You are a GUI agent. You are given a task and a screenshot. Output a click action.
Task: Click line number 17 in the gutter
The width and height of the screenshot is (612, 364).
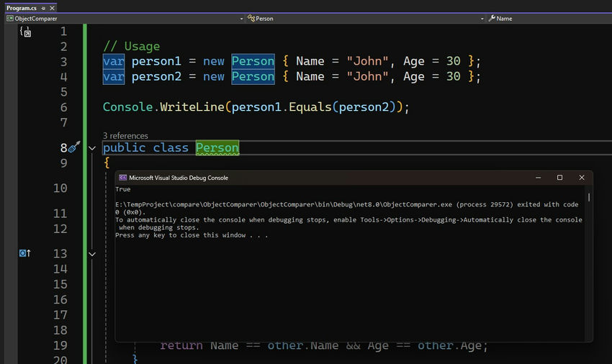click(60, 315)
